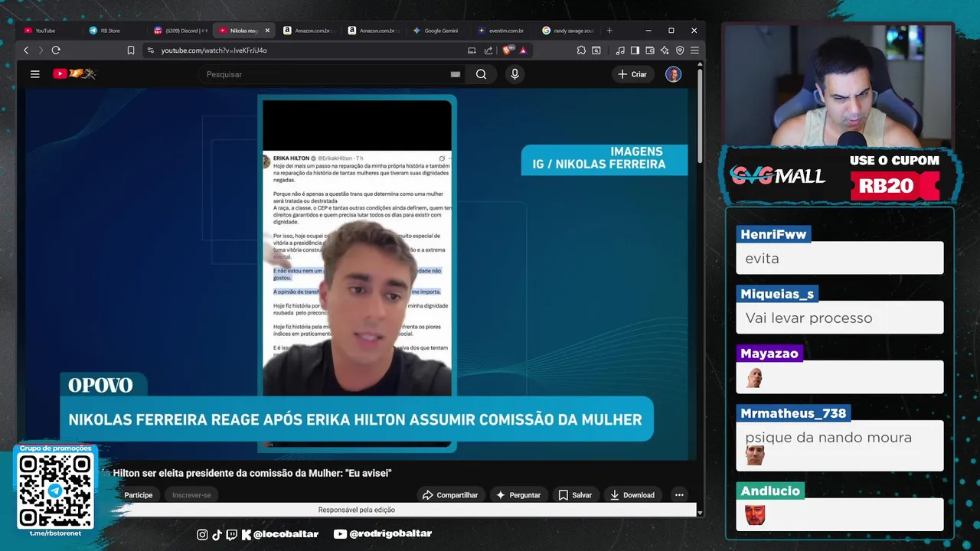Click the 'Responsável pela edição' text
980x551 pixels.
(357, 510)
